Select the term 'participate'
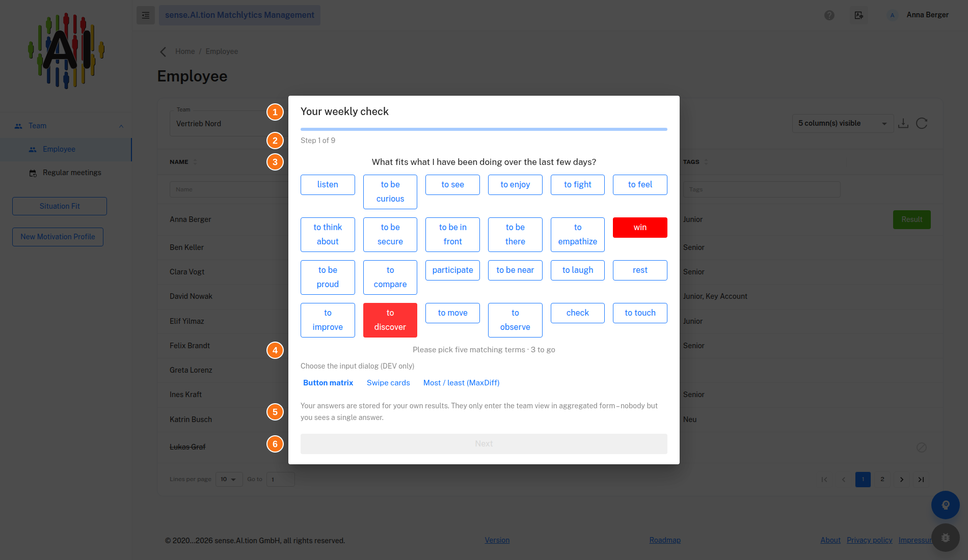This screenshot has width=968, height=560. (452, 270)
